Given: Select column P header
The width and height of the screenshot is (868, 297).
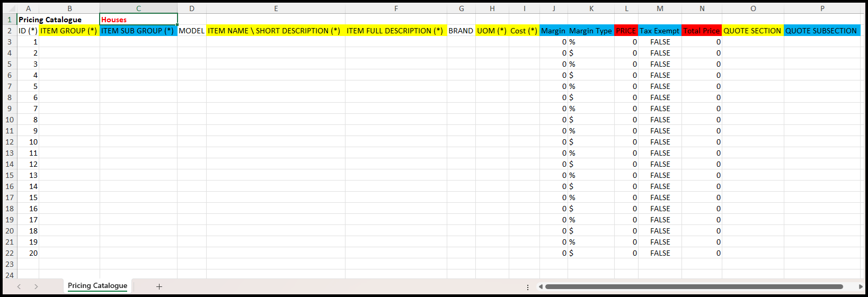Looking at the screenshot, I should [x=822, y=8].
